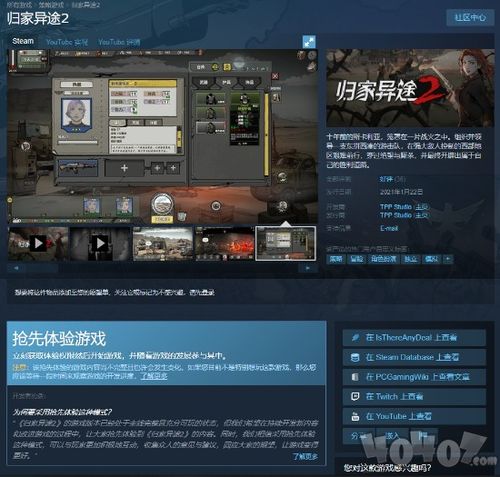Select the desert outpost screenshot thumbnail
Image resolution: width=500 pixels, height=477 pixels.
(163, 244)
